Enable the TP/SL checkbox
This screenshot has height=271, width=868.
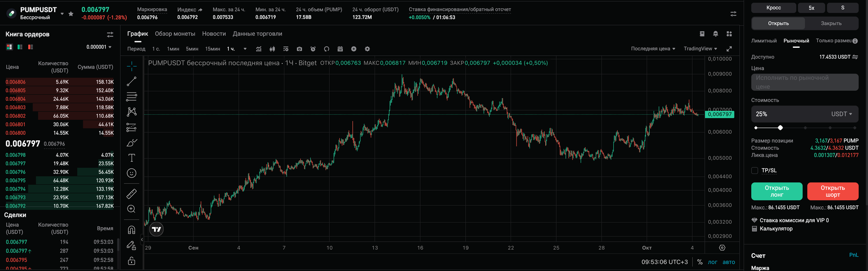tap(755, 171)
